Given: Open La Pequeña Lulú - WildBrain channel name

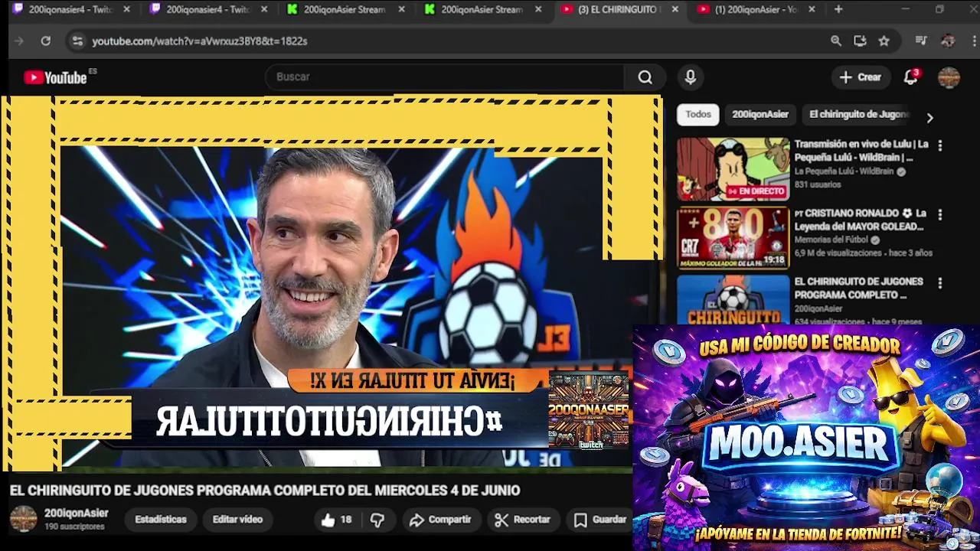Looking at the screenshot, I should (844, 171).
